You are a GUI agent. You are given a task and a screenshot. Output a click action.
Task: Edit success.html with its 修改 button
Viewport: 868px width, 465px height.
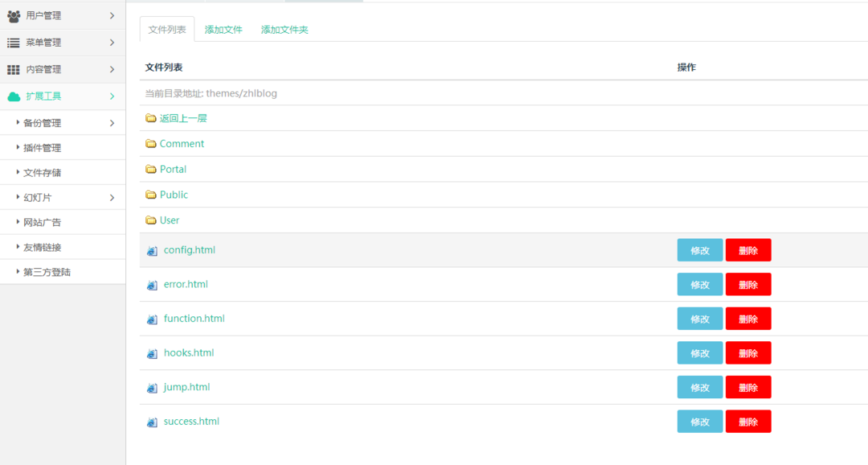tap(700, 422)
